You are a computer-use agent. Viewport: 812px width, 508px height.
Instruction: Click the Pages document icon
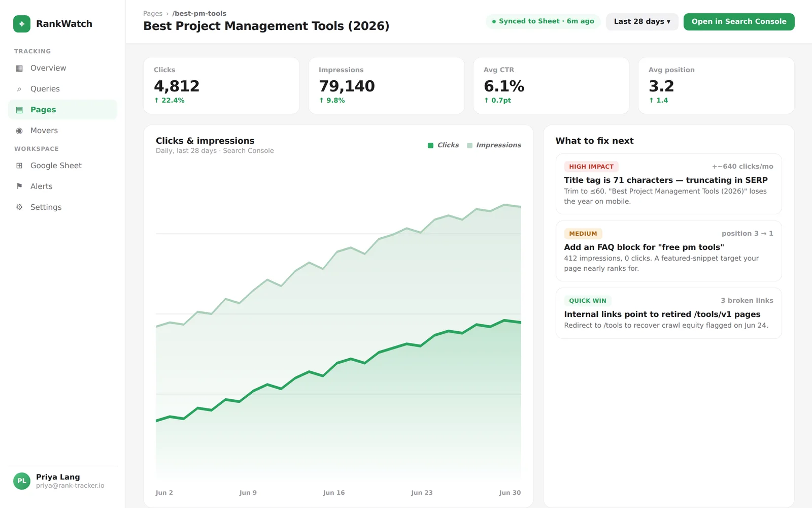pyautogui.click(x=19, y=110)
